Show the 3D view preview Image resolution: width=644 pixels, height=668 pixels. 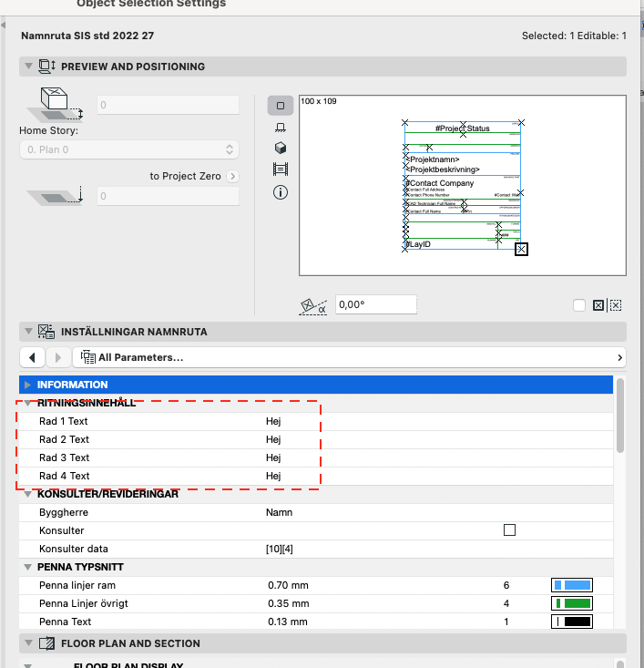[x=281, y=149]
